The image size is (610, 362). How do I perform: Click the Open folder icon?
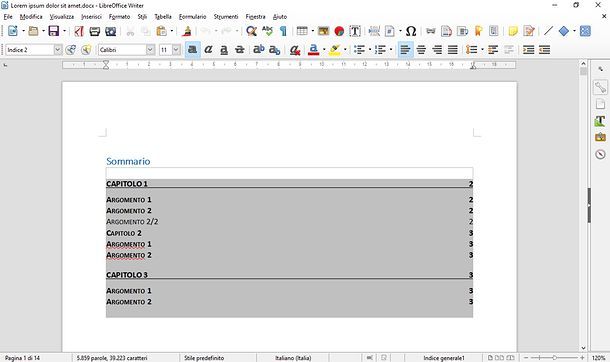click(x=33, y=31)
